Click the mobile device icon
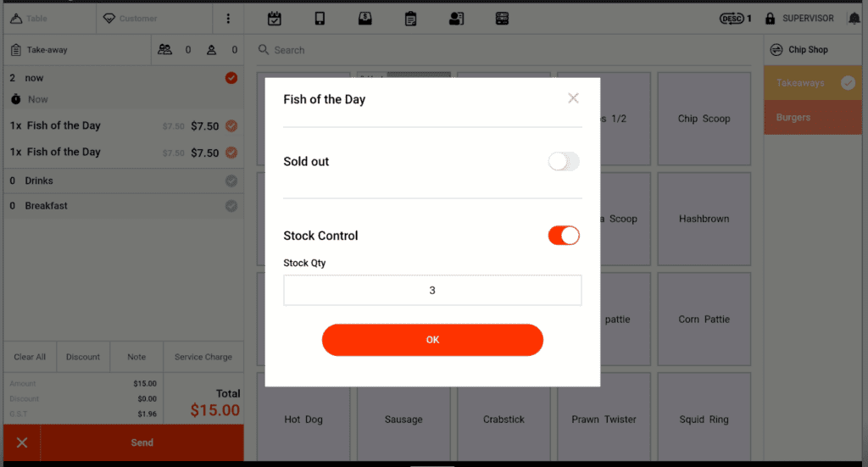Viewport: 868px width, 467px height. pyautogui.click(x=320, y=18)
